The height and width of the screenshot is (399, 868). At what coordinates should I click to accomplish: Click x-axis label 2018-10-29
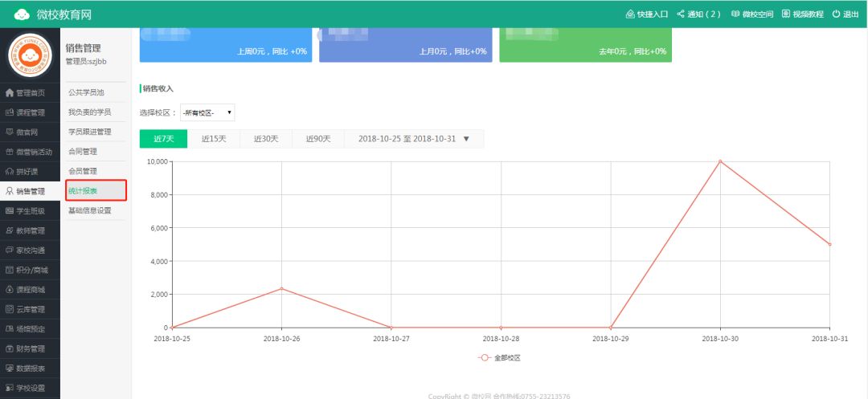[611, 339]
